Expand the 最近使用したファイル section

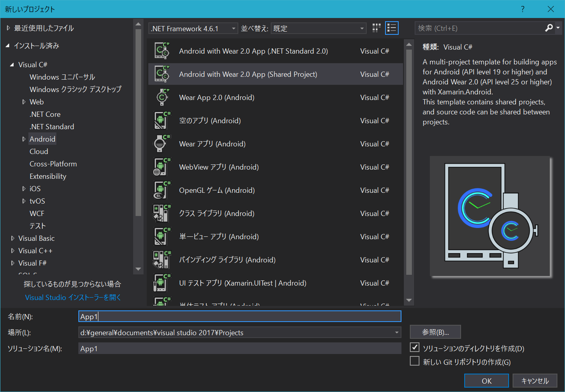[x=8, y=28]
